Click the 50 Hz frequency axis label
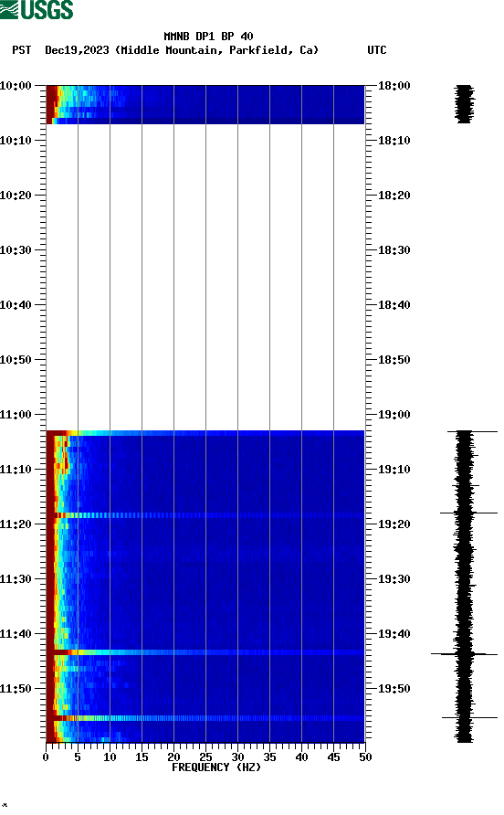 click(x=365, y=757)
